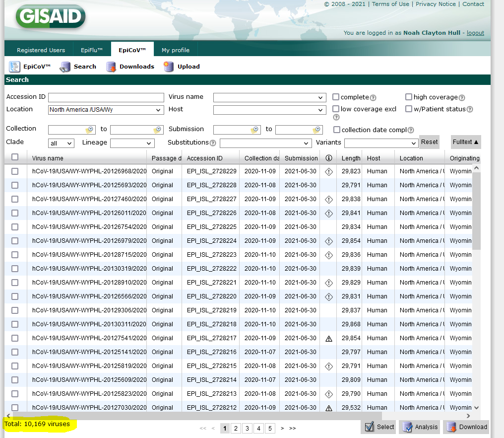Click the logout link
The width and height of the screenshot is (504, 438).
[x=475, y=33]
